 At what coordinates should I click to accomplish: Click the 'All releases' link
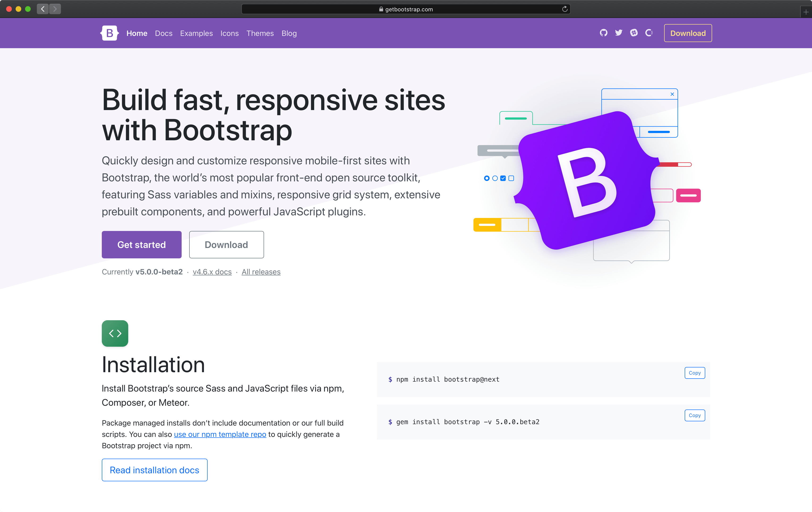pos(261,272)
